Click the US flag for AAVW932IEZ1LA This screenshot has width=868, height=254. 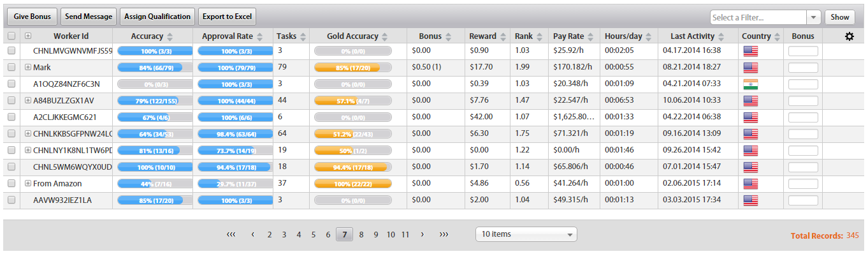[x=751, y=200]
